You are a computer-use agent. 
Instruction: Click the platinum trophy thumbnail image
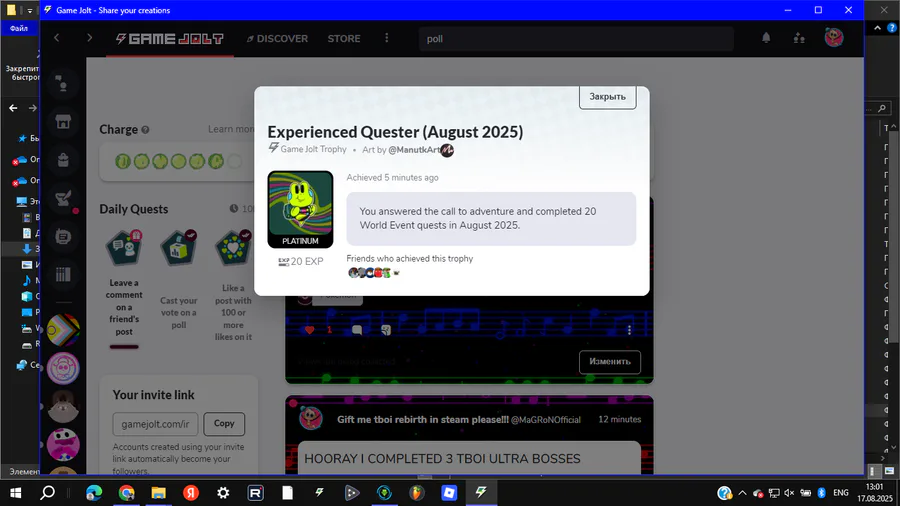pos(300,209)
